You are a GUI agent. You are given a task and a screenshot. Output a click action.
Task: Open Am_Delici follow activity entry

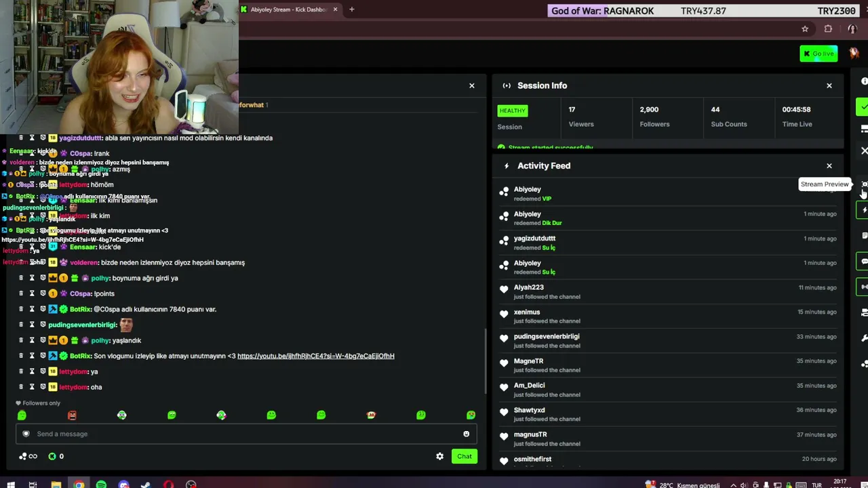coord(668,389)
